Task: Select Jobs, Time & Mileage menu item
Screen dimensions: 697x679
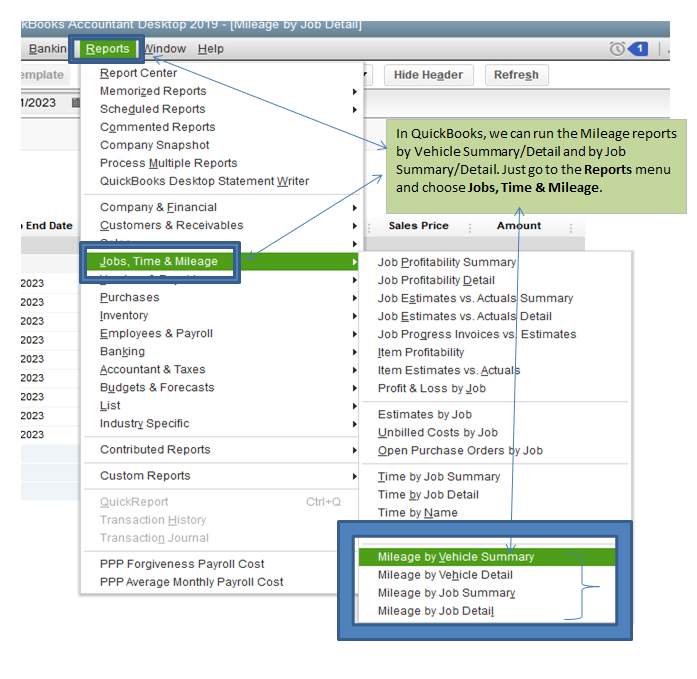Action: tap(221, 261)
